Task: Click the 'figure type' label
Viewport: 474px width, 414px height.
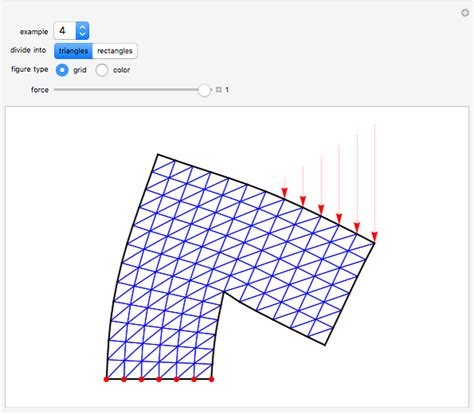Action: point(30,69)
